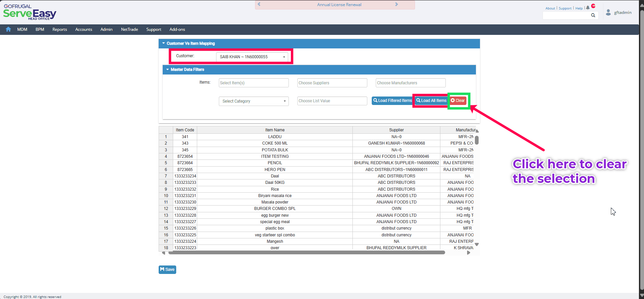Open the NetTrade menu
644x299 pixels.
tap(130, 29)
